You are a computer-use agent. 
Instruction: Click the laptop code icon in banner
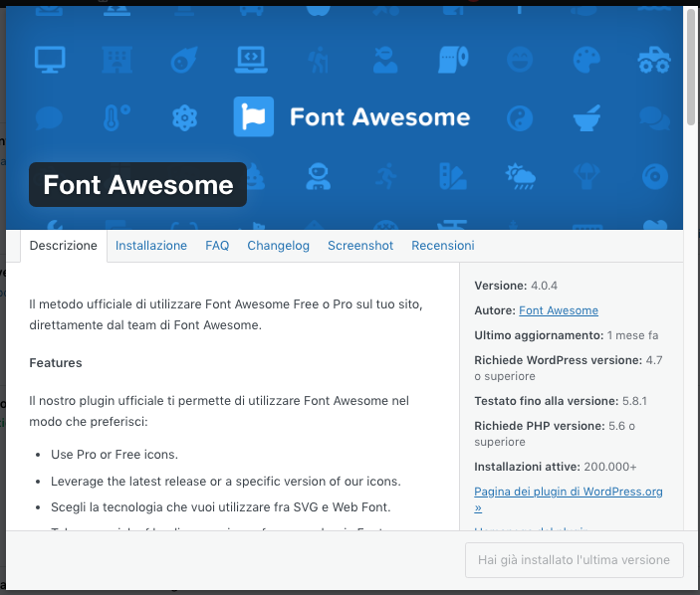pyautogui.click(x=251, y=60)
